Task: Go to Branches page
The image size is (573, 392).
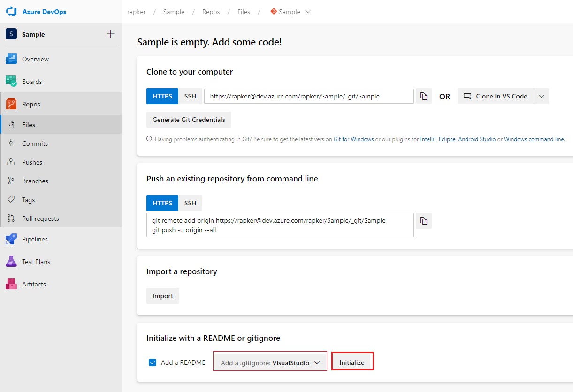Action: 61,181
